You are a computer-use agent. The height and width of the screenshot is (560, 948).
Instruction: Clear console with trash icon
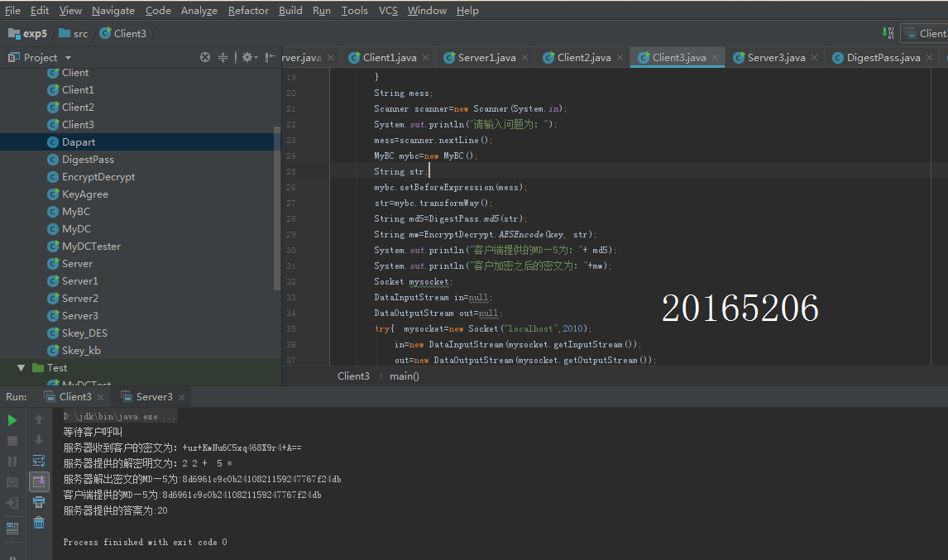(x=39, y=523)
